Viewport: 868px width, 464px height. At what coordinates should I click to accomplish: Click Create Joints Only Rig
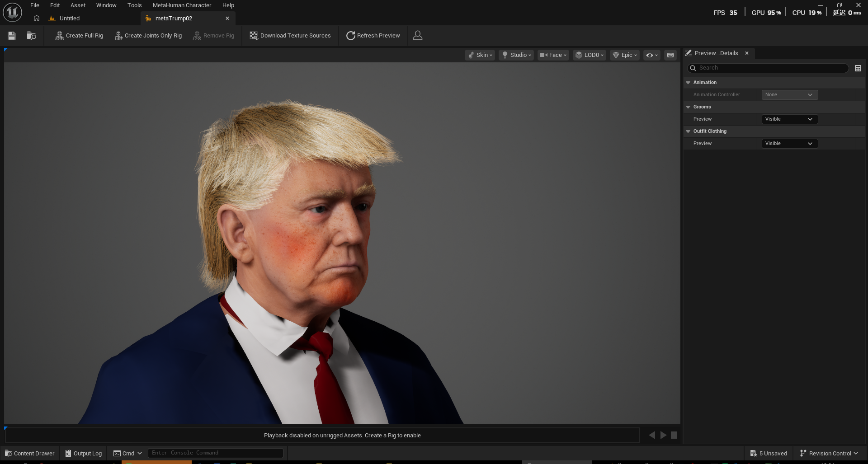point(148,36)
